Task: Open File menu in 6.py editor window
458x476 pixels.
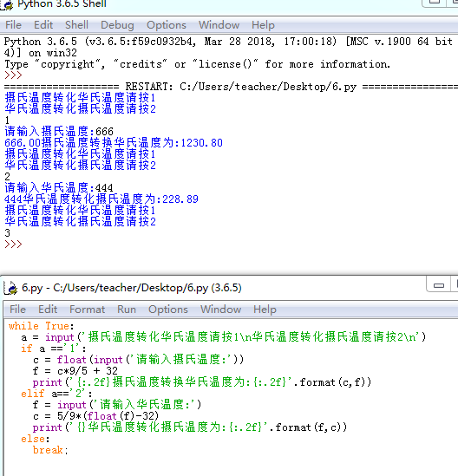Action: coord(17,310)
